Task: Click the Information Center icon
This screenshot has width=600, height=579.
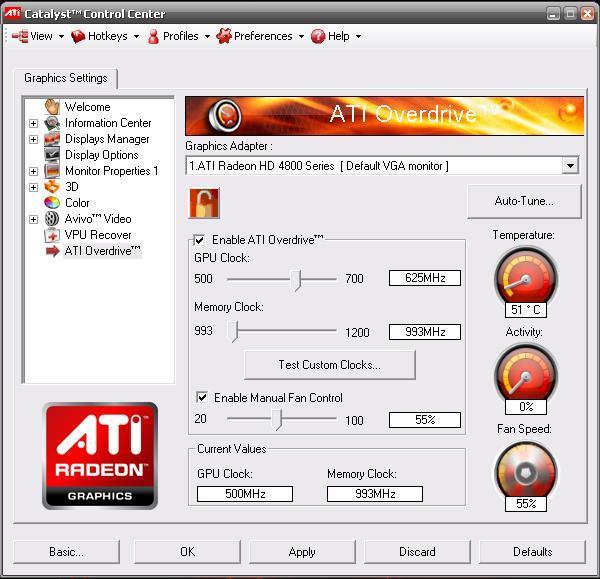Action: pyautogui.click(x=52, y=123)
